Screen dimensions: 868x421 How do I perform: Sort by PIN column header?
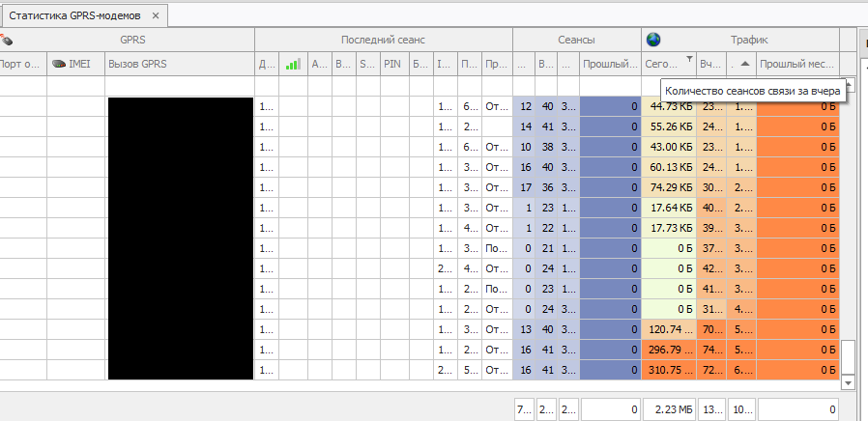[x=394, y=64]
